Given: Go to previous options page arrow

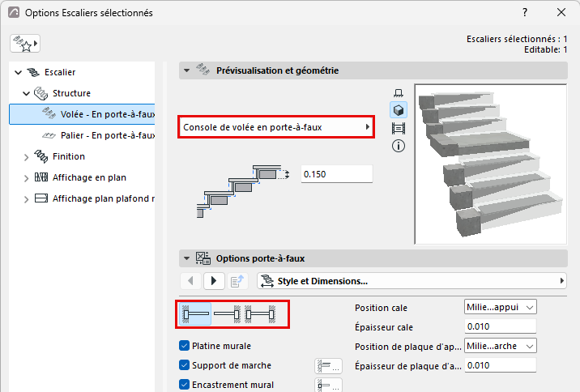Looking at the screenshot, I should coord(190,281).
